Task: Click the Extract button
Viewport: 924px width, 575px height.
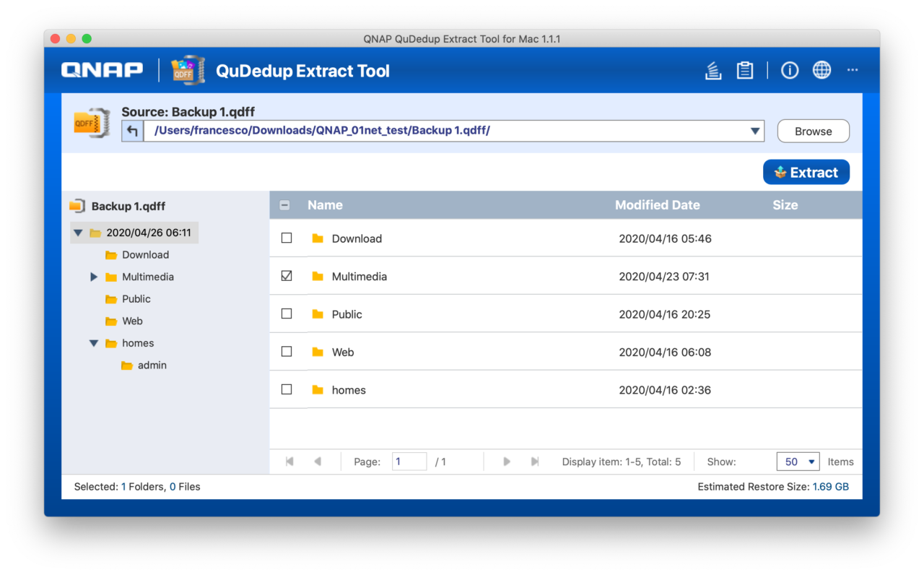Action: click(806, 172)
